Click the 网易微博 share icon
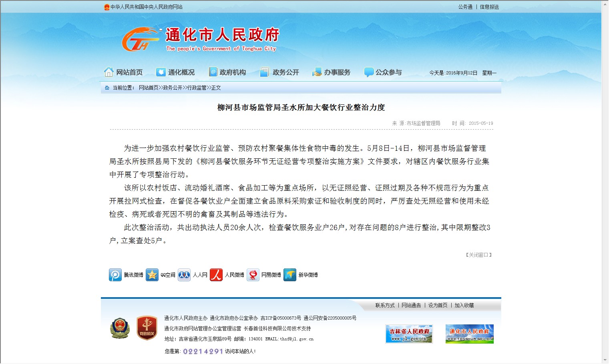The width and height of the screenshot is (609, 364). [x=253, y=275]
